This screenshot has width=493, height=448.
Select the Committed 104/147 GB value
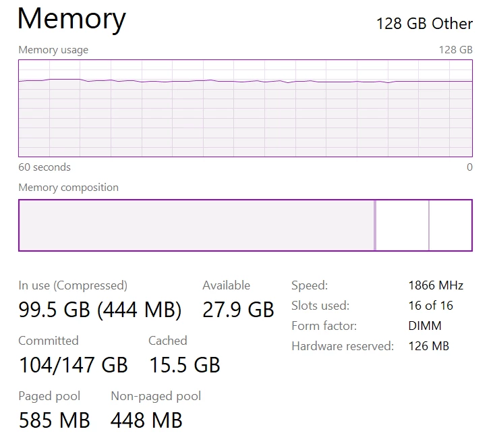coord(74,365)
